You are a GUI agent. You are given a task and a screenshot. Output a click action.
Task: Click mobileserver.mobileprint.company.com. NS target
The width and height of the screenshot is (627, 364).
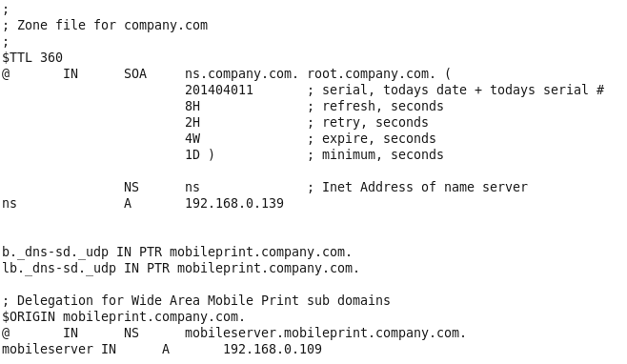[x=326, y=334]
